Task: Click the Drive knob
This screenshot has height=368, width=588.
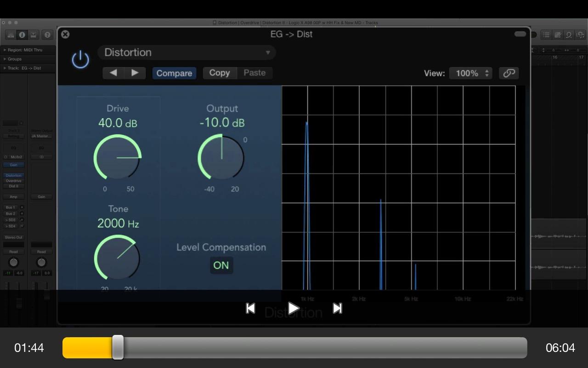Action: pos(117,157)
